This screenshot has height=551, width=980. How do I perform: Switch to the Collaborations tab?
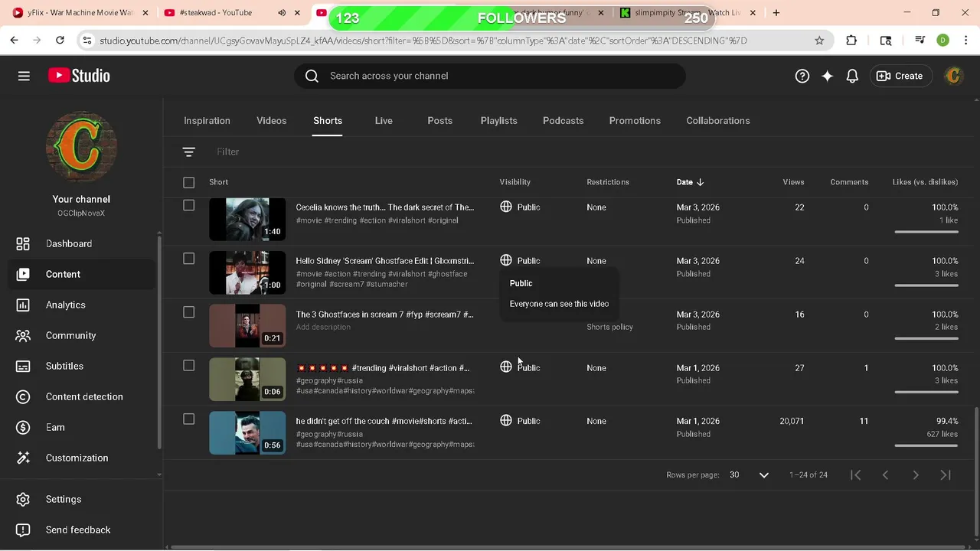click(718, 121)
